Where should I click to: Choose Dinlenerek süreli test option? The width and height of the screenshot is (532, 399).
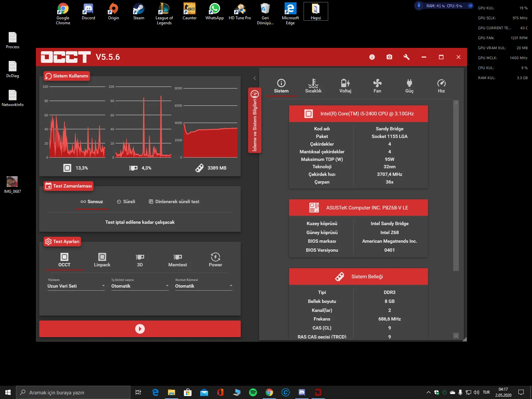click(x=174, y=202)
